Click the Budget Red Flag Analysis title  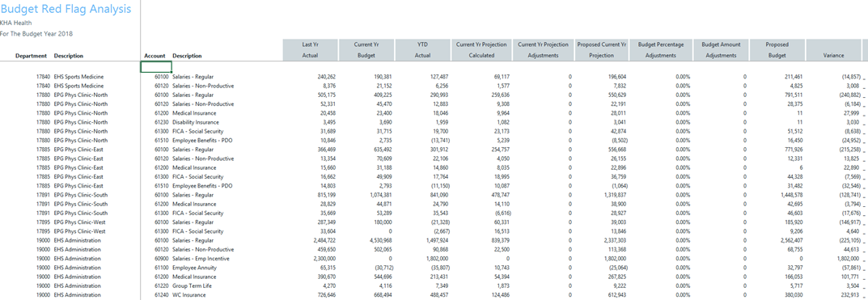click(x=66, y=9)
